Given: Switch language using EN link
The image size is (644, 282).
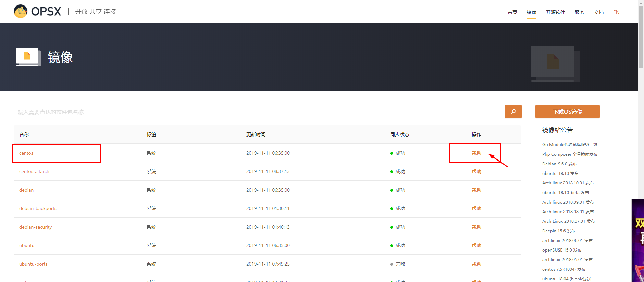Looking at the screenshot, I should (616, 12).
